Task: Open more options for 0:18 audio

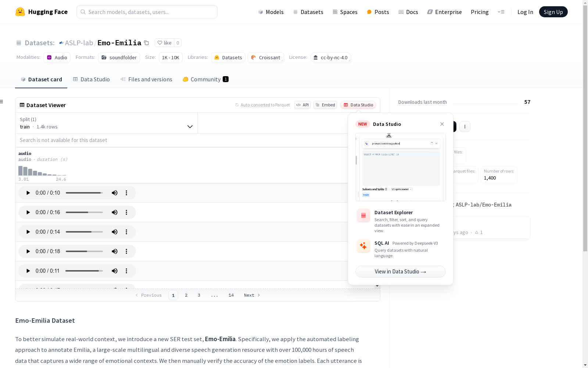Action: [x=126, y=251]
